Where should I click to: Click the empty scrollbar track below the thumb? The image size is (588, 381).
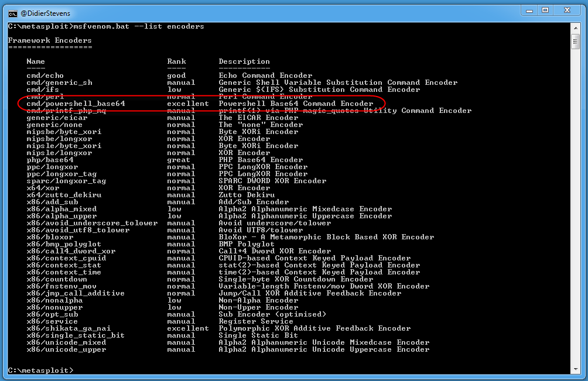(x=575, y=205)
